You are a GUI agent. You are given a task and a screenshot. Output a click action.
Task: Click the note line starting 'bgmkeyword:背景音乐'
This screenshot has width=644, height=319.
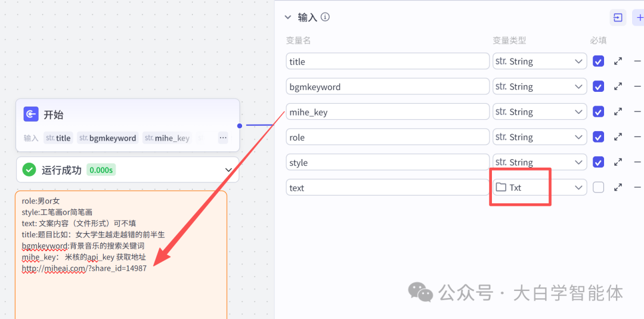[x=83, y=246]
